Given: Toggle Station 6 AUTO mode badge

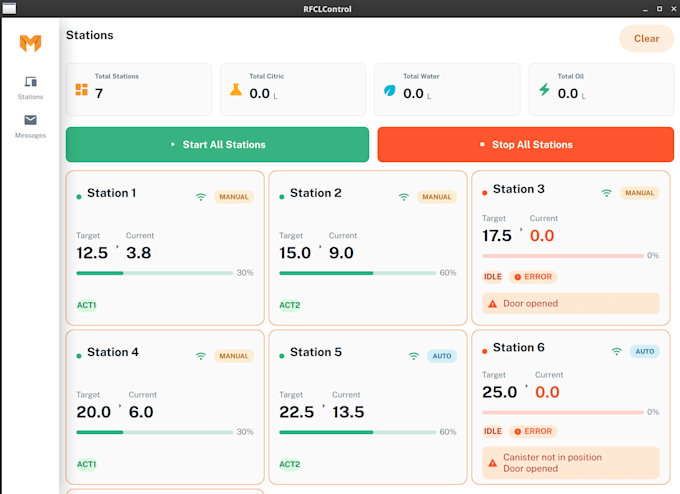Looking at the screenshot, I should click(644, 351).
